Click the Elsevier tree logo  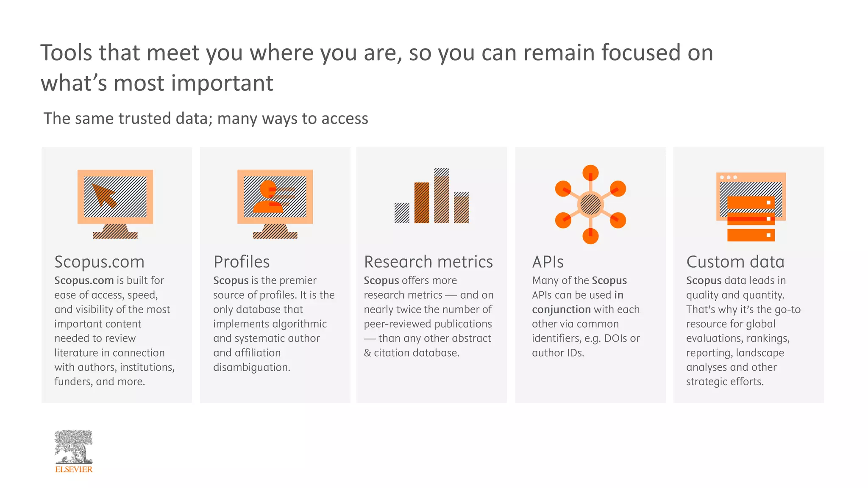[x=74, y=447]
